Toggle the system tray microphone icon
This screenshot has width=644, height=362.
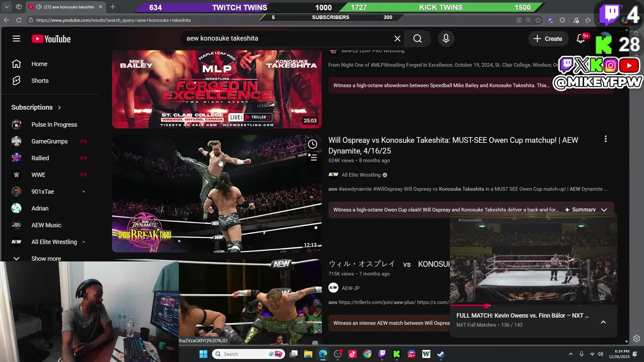pos(582,354)
